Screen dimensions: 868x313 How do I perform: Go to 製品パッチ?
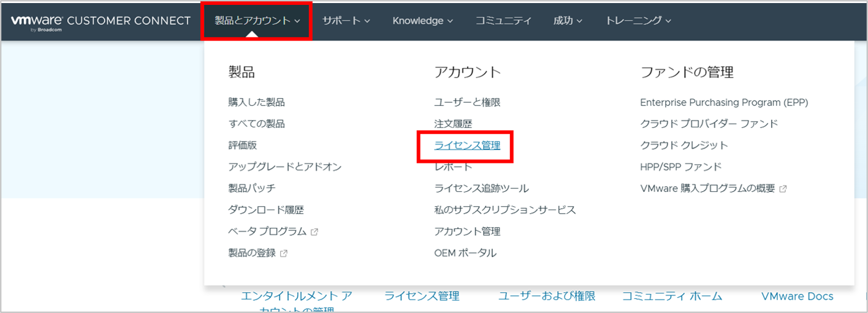[252, 188]
